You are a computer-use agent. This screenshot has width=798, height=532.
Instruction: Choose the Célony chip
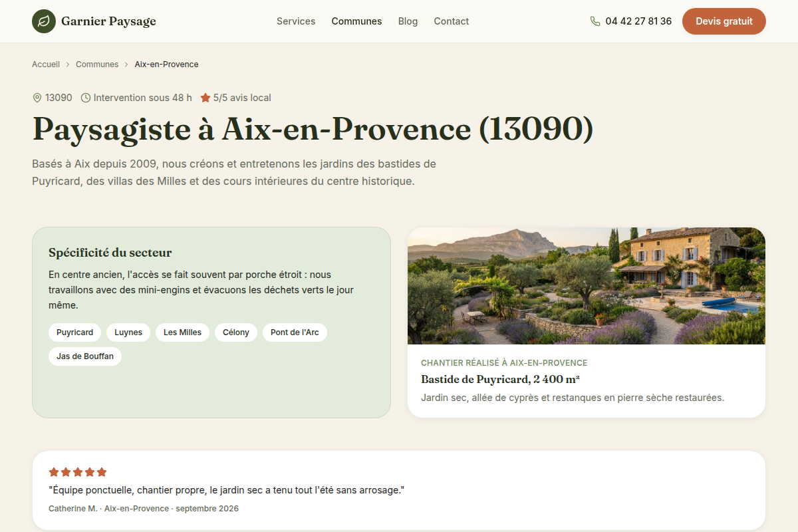point(236,332)
